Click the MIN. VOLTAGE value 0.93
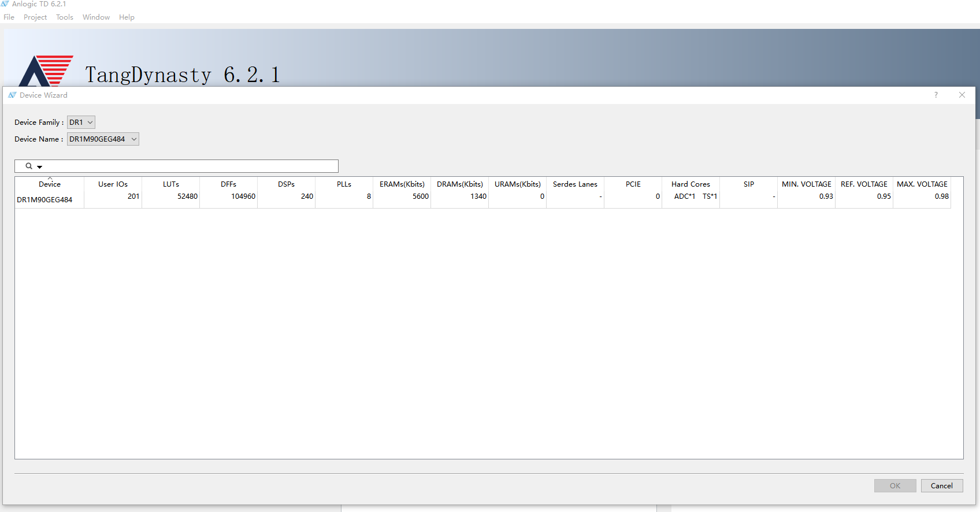Image resolution: width=980 pixels, height=512 pixels. [826, 196]
